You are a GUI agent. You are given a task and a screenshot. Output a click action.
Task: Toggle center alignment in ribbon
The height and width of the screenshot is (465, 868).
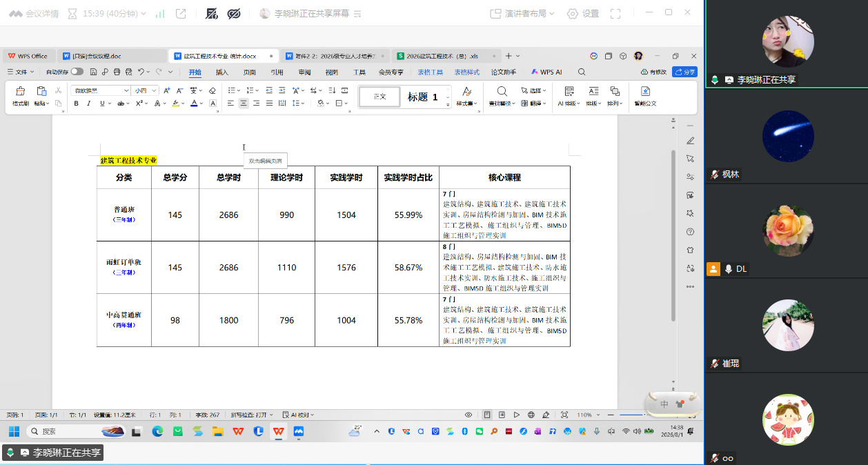tap(244, 103)
